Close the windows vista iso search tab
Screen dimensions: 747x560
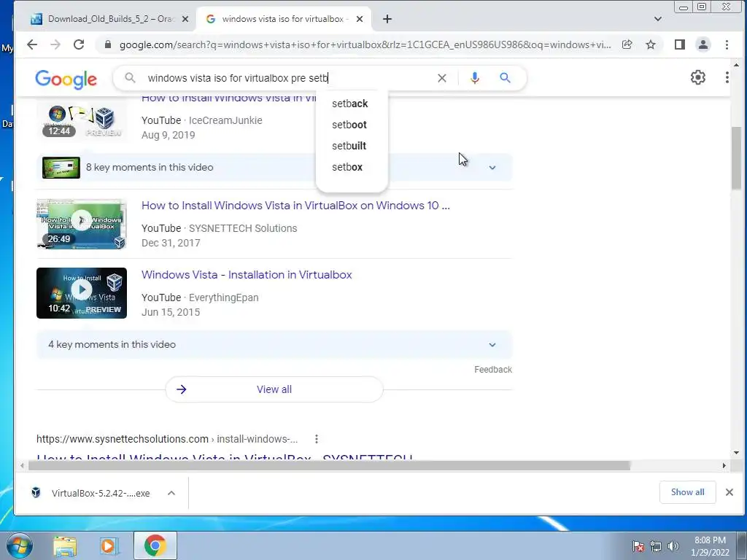coord(360,19)
